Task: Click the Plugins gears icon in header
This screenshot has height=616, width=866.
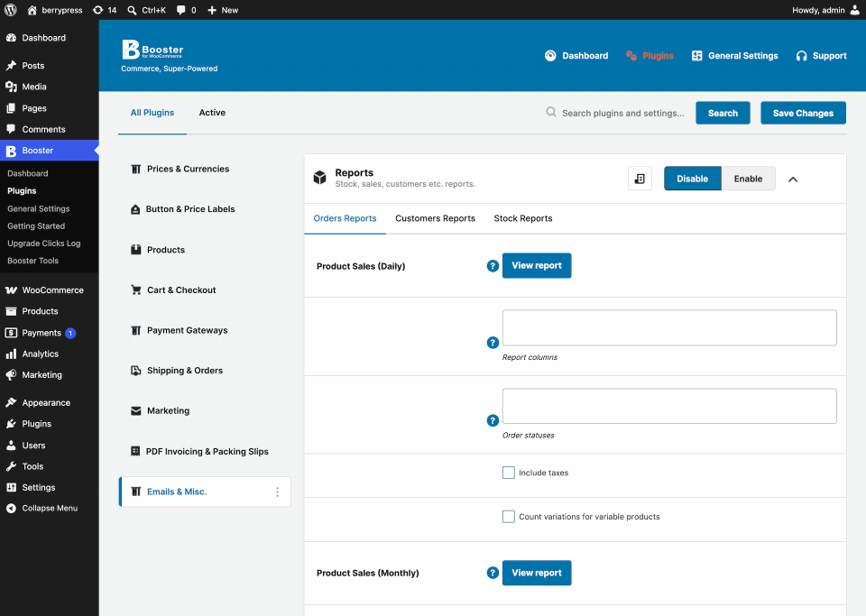Action: [x=631, y=56]
